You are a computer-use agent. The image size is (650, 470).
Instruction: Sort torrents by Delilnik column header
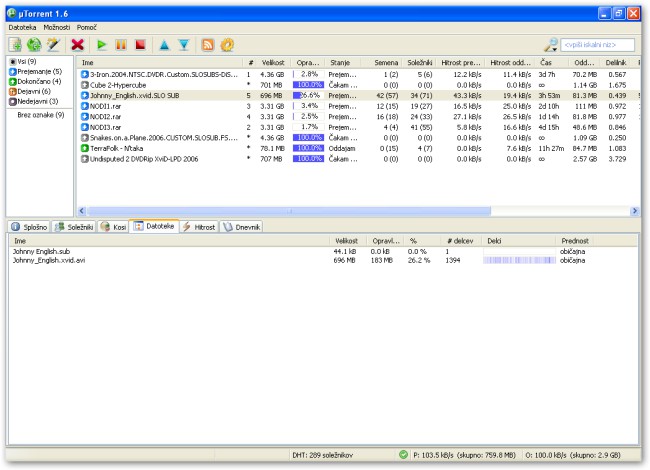(615, 63)
